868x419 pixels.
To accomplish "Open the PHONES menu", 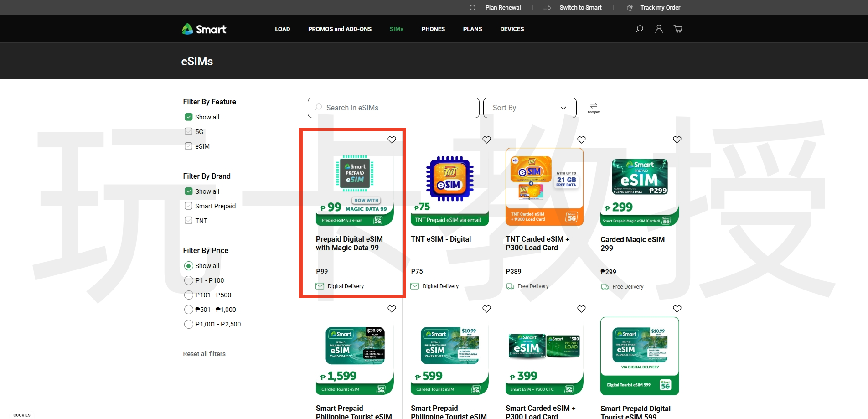I will (433, 29).
